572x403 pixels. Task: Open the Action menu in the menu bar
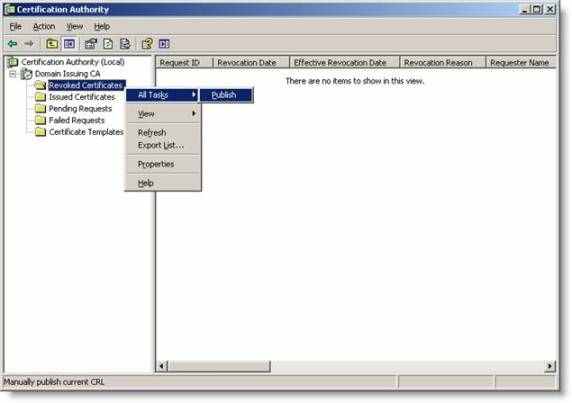click(44, 27)
